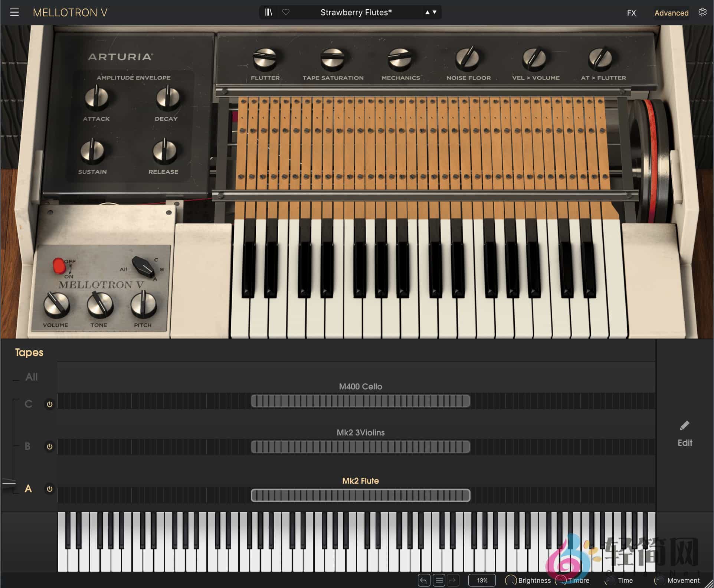This screenshot has width=714, height=588.
Task: Switch to the Advanced view
Action: point(671,13)
